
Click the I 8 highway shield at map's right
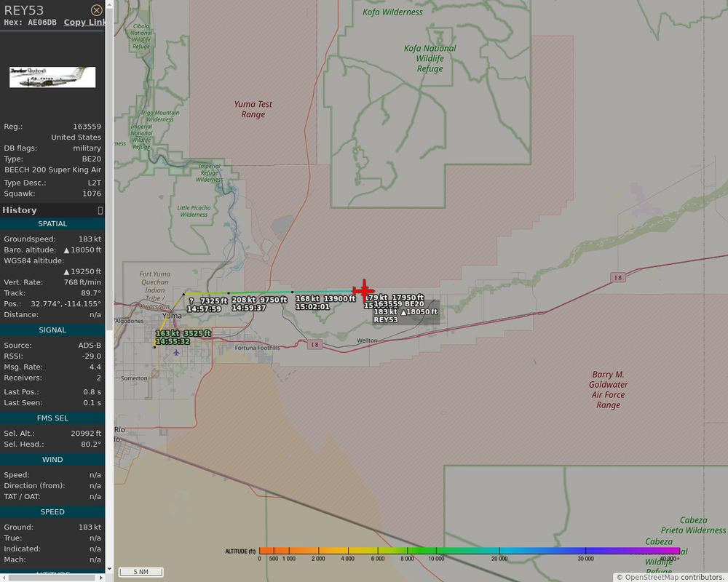(618, 277)
